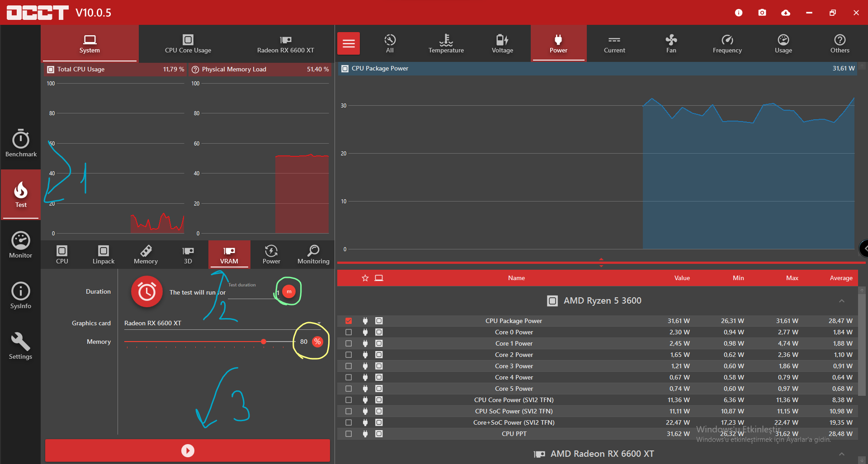868x464 pixels.
Task: Click the Memory percent unit button
Action: point(318,342)
